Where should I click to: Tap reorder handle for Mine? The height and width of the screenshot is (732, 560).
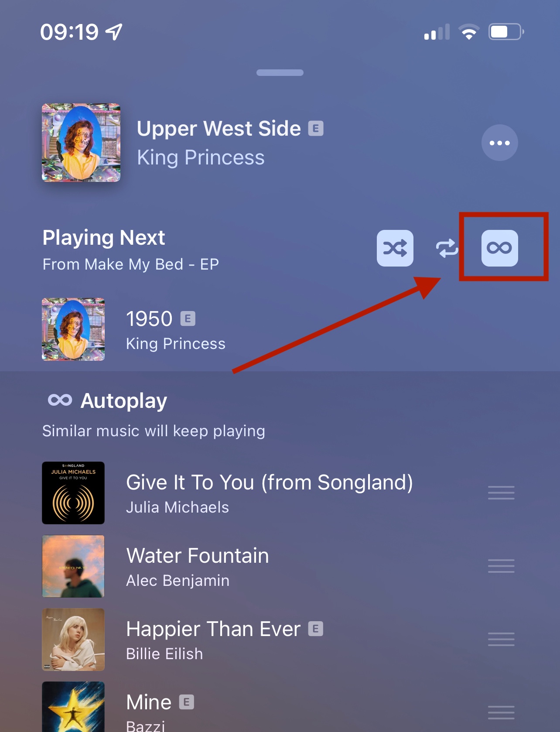point(501,713)
